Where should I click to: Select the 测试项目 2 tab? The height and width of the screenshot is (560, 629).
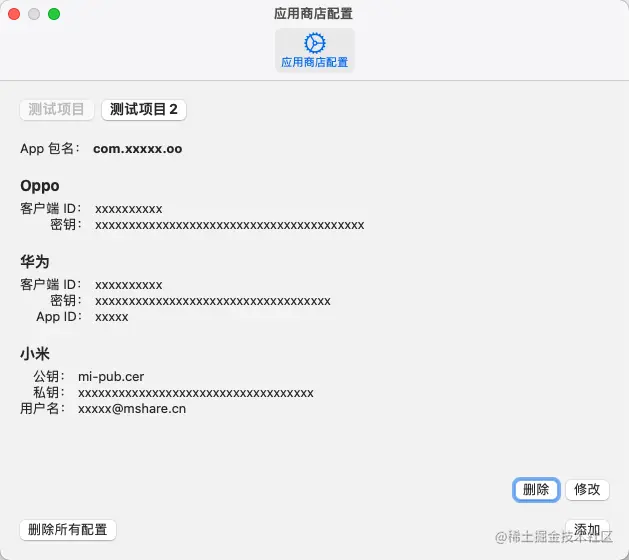(x=144, y=110)
